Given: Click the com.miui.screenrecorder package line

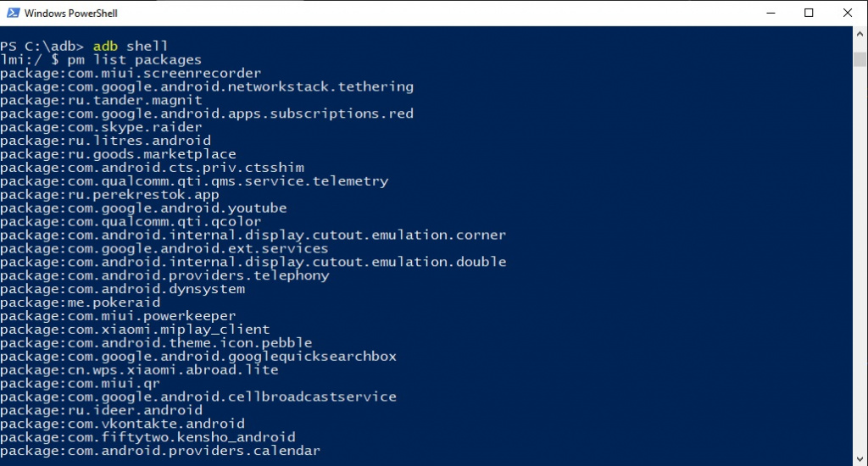Looking at the screenshot, I should [x=131, y=73].
